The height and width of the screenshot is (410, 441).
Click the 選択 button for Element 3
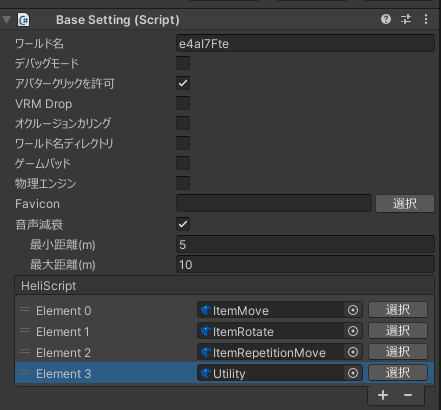coord(398,373)
